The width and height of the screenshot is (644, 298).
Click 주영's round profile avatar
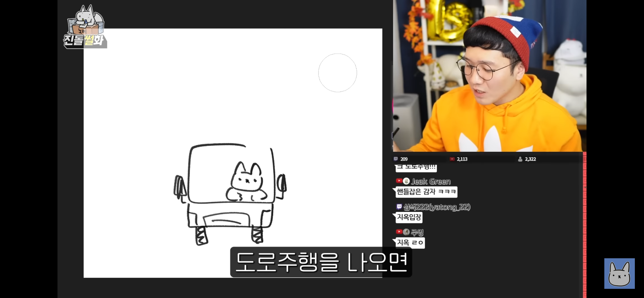pyautogui.click(x=406, y=232)
